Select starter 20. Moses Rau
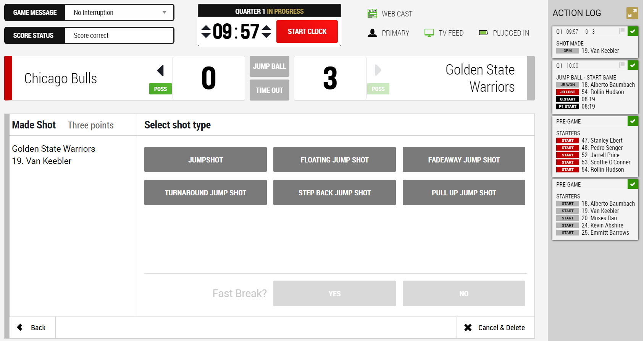 point(586,218)
